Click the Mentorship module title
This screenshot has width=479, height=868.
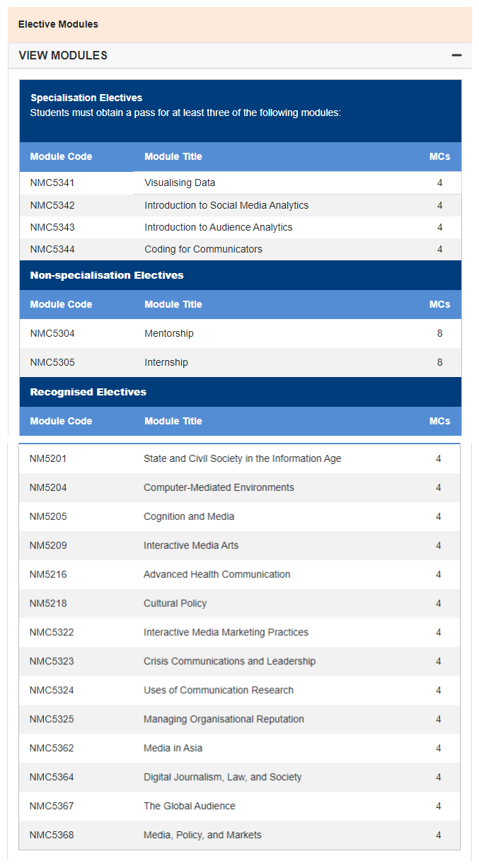point(169,333)
